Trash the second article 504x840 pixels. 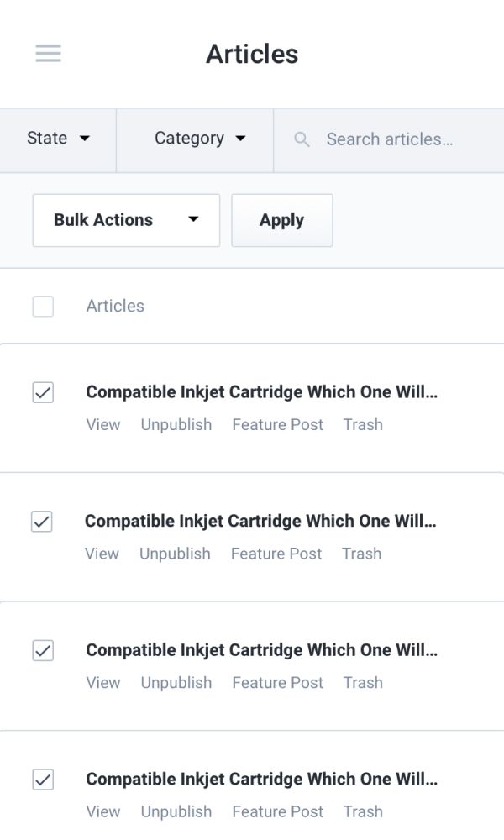[x=362, y=554]
